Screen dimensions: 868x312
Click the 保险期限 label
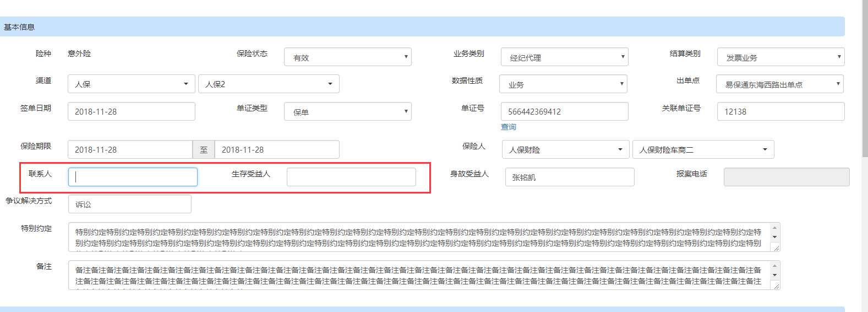click(36, 146)
